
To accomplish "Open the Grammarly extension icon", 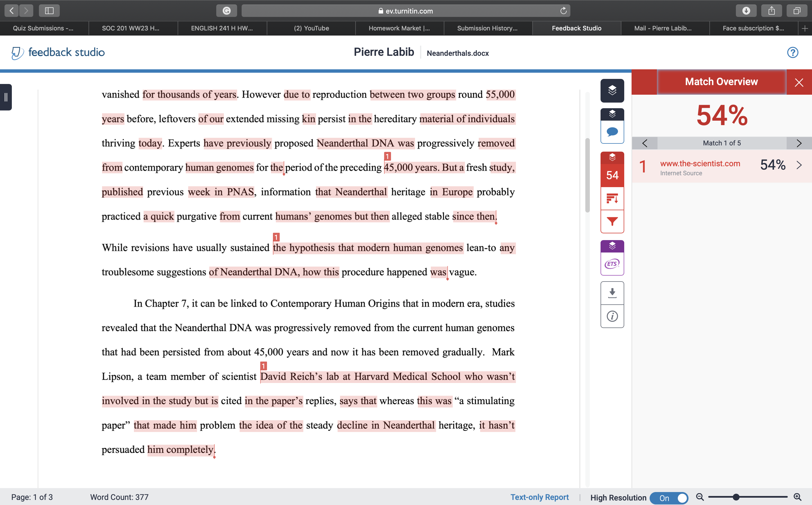I will click(227, 11).
